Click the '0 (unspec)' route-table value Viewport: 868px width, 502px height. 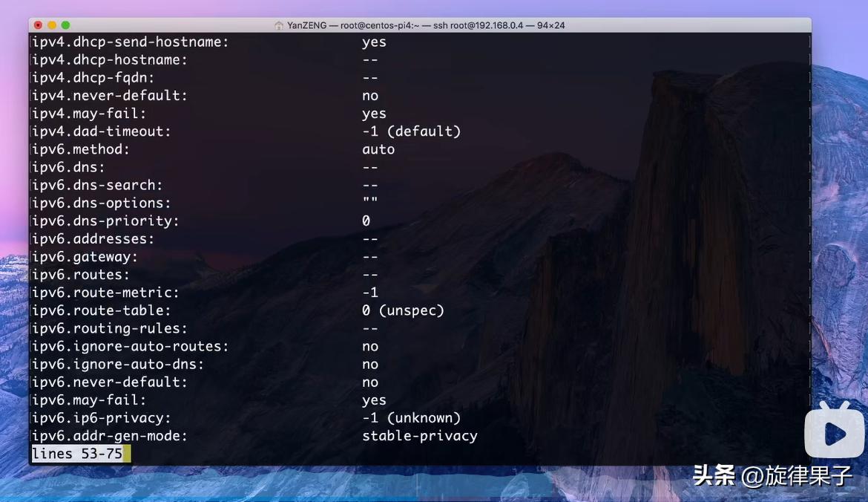(403, 310)
